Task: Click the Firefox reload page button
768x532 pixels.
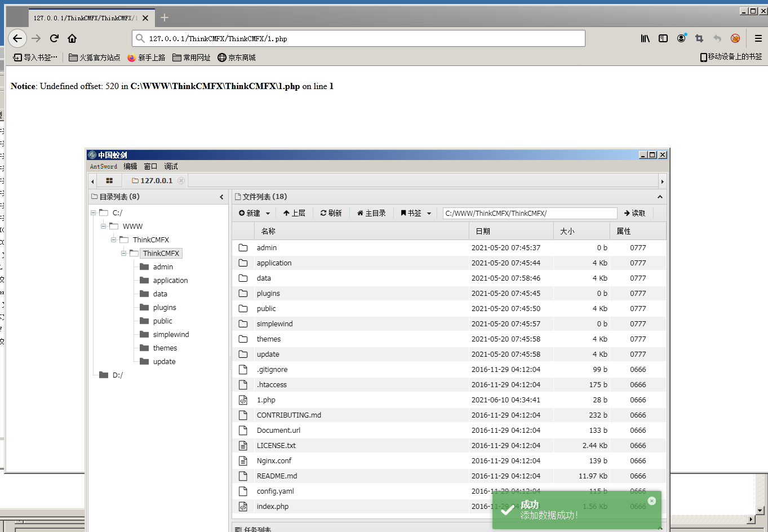Action: 54,38
